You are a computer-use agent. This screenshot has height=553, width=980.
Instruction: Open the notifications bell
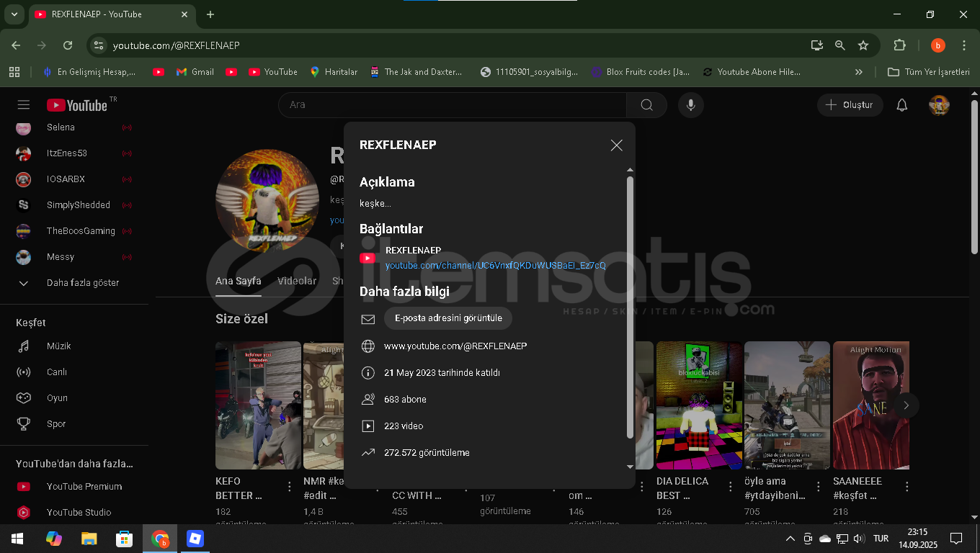coord(901,105)
